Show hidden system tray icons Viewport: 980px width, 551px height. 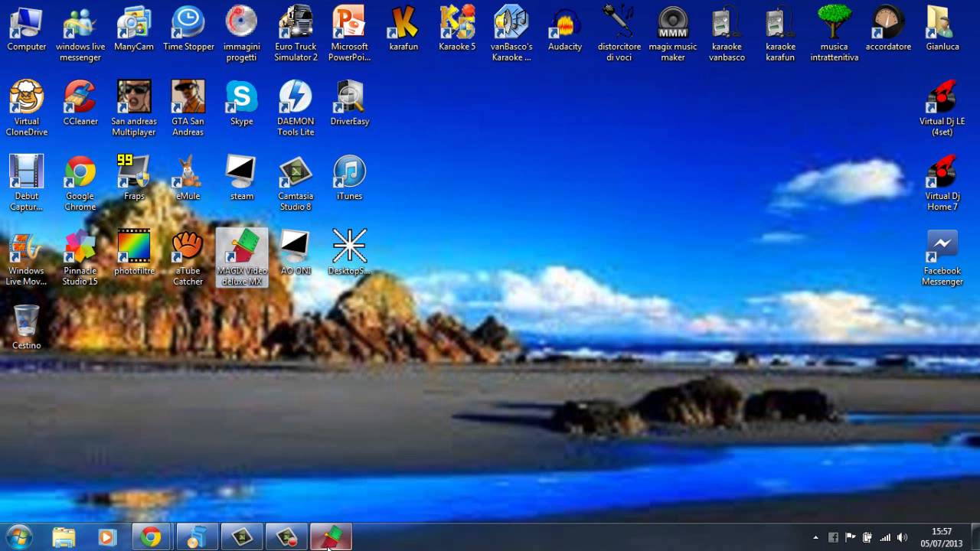pyautogui.click(x=815, y=537)
